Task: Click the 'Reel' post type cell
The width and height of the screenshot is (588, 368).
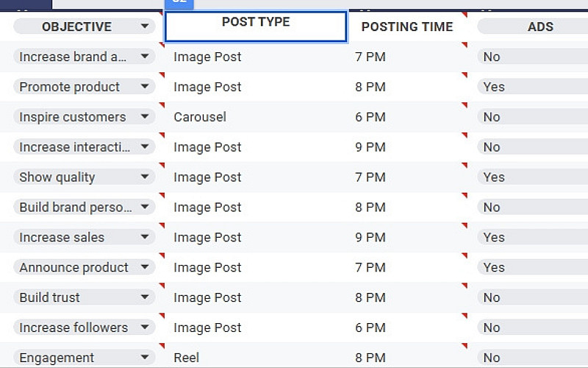Action: [187, 358]
